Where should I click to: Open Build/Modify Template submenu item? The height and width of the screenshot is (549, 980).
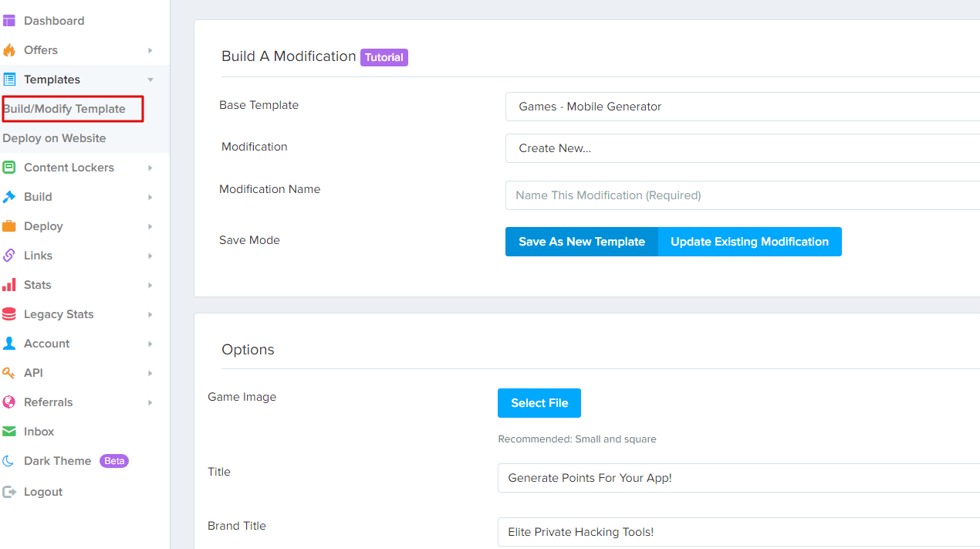pyautogui.click(x=65, y=109)
